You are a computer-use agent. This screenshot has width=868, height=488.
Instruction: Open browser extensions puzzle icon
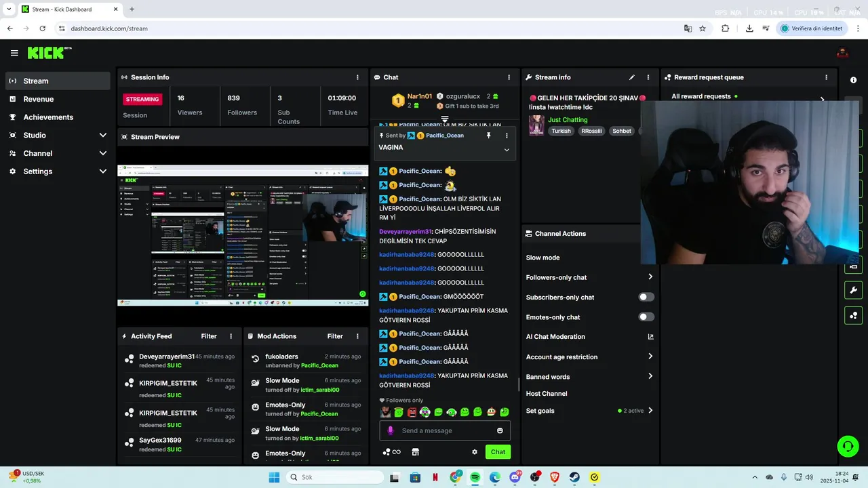click(725, 28)
